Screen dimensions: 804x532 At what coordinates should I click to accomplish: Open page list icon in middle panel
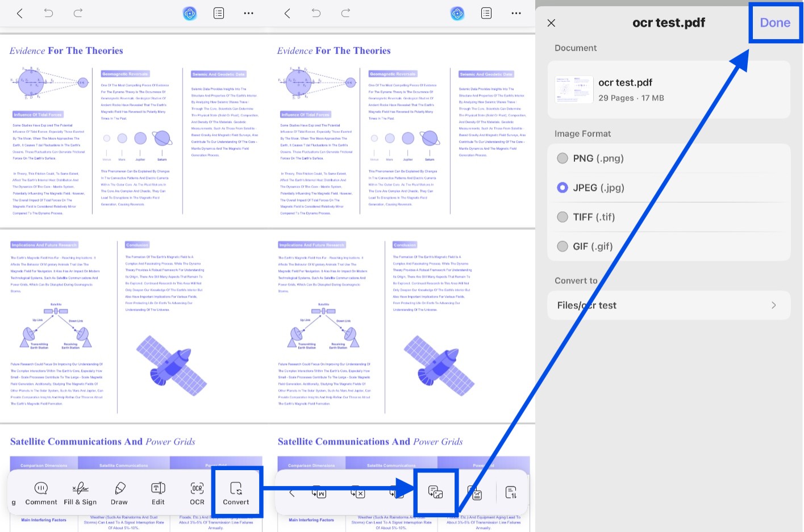(486, 13)
